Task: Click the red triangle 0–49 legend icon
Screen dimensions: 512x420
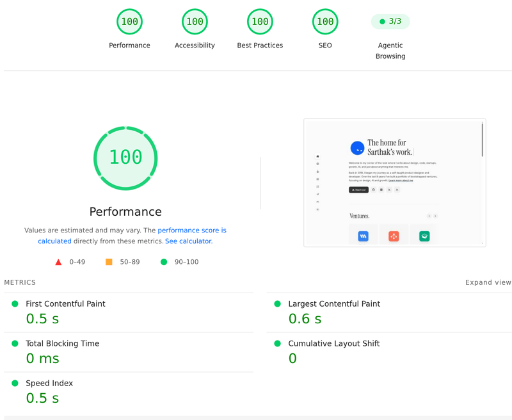Action: click(x=58, y=262)
